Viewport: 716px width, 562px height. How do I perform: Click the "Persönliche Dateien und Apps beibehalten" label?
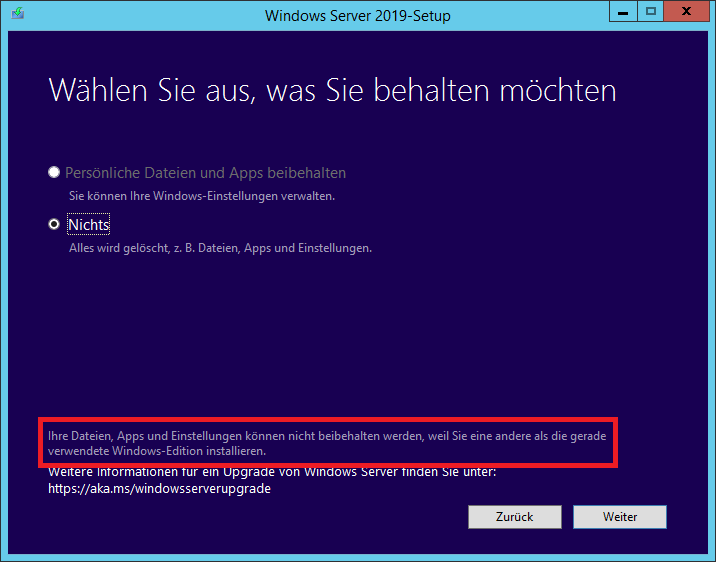[205, 173]
